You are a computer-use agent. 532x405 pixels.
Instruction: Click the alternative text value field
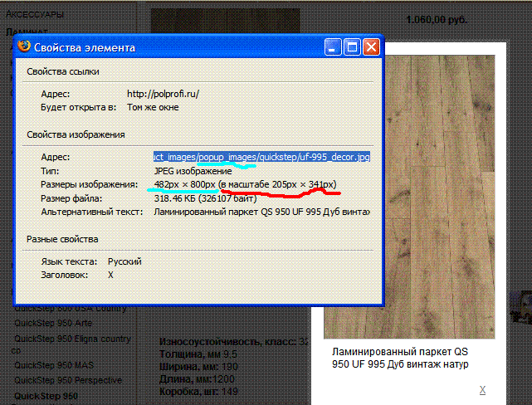coord(261,212)
